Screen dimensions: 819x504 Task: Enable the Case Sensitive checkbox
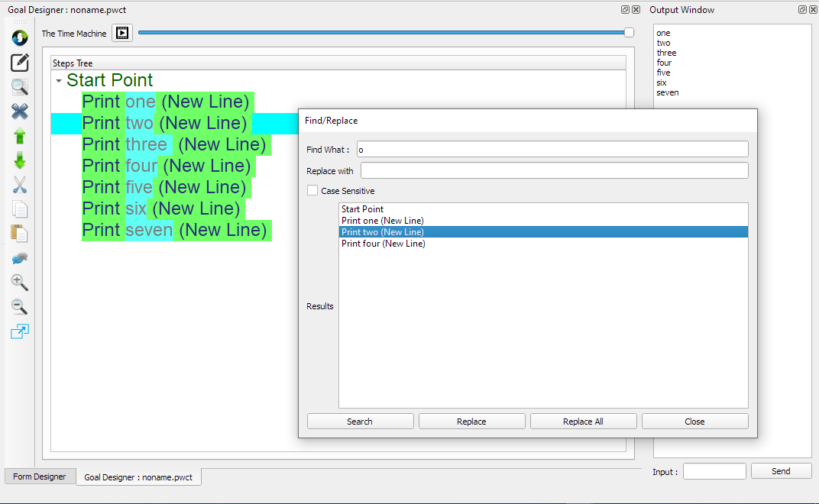312,191
